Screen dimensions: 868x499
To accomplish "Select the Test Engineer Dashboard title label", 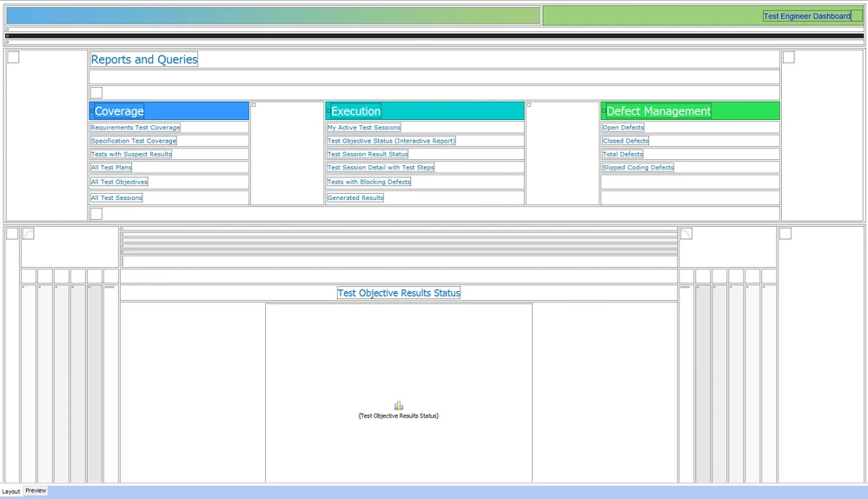I will 806,16.
